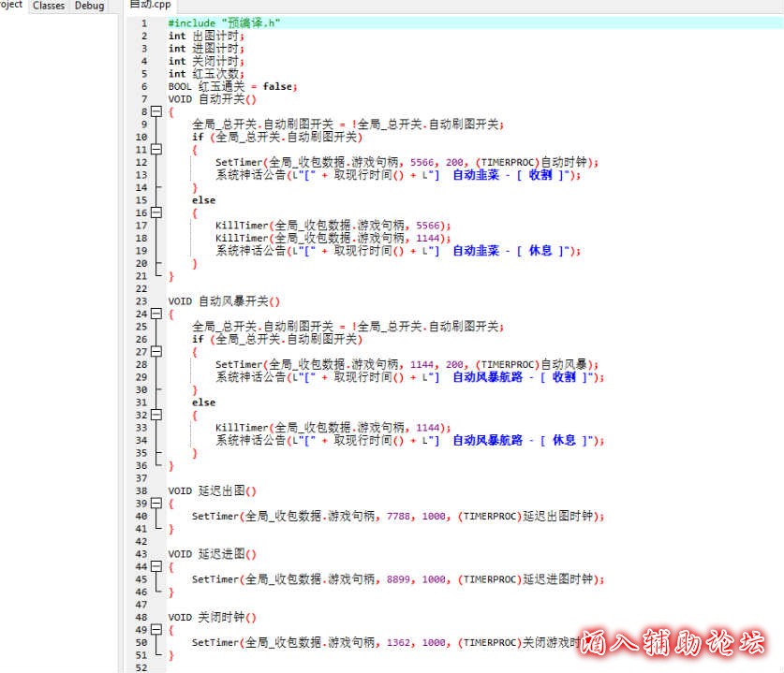This screenshot has height=673, width=784.
Task: Collapse the fold marker at line 11
Action: pyautogui.click(x=156, y=150)
